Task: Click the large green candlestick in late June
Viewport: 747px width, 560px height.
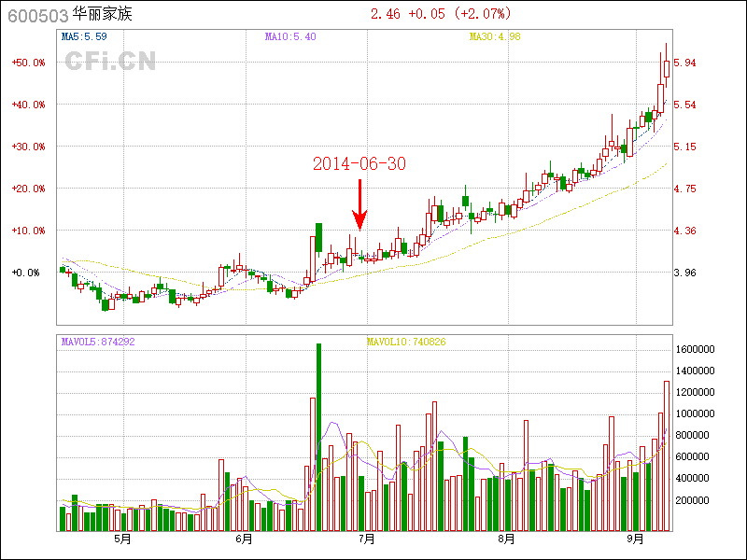Action: coord(318,238)
